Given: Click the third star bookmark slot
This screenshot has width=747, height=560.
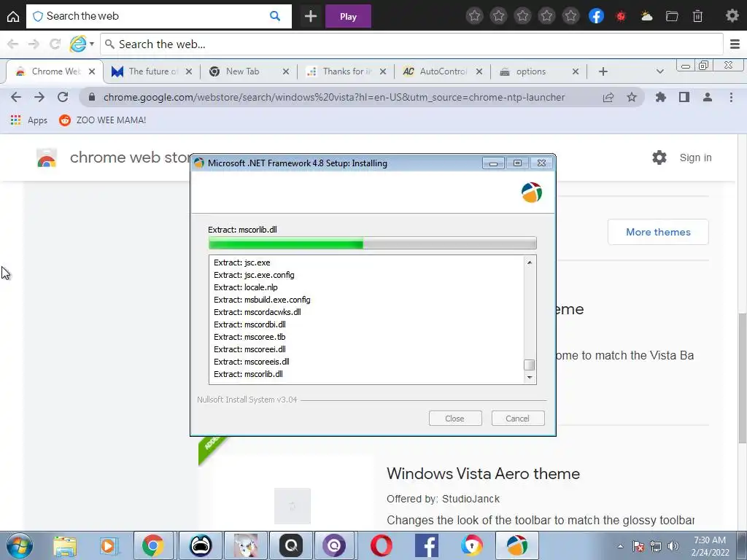Looking at the screenshot, I should click(522, 16).
